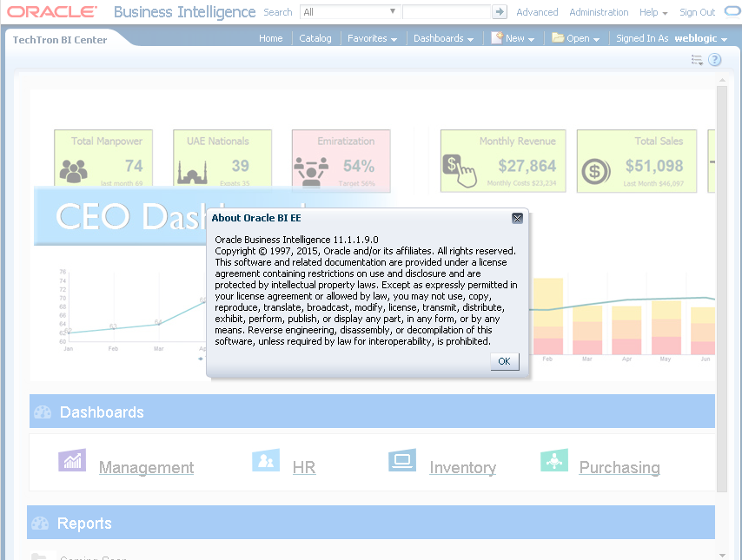Open the Advanced search link
This screenshot has height=560, width=742.
coord(537,12)
